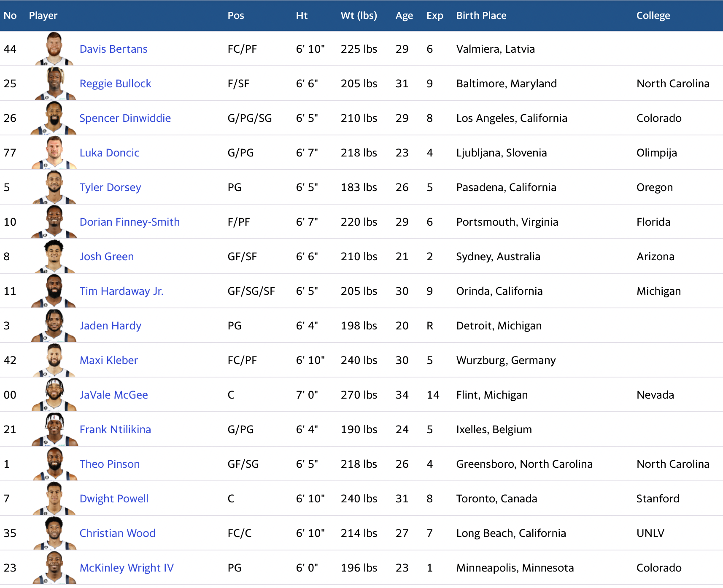Go to Spencer Dinwiddie profile
The height and width of the screenshot is (588, 723).
(125, 118)
